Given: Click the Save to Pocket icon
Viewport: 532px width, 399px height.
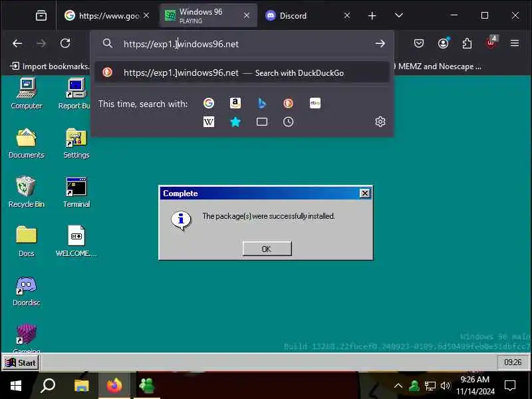Looking at the screenshot, I should [x=419, y=43].
